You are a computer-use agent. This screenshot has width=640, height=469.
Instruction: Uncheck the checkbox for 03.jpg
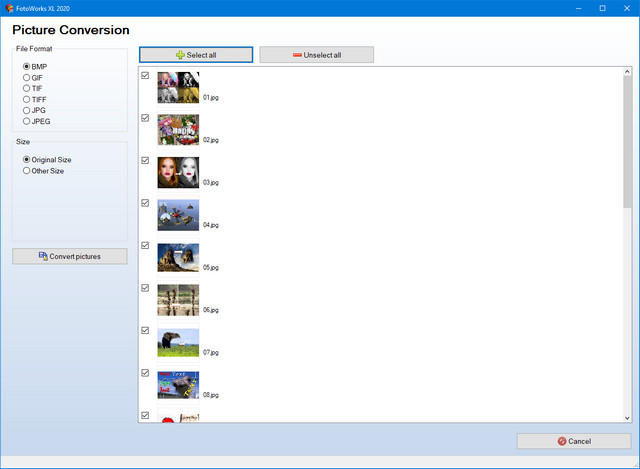145,160
